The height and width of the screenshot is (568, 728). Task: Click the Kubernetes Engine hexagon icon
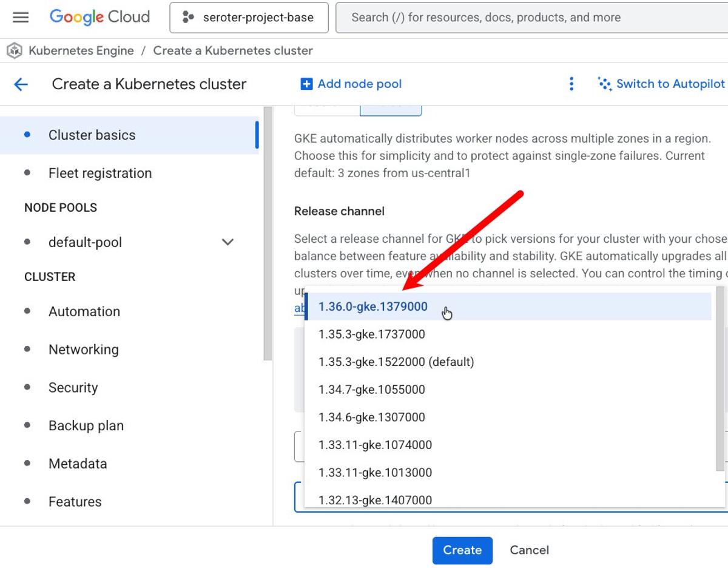point(15,51)
